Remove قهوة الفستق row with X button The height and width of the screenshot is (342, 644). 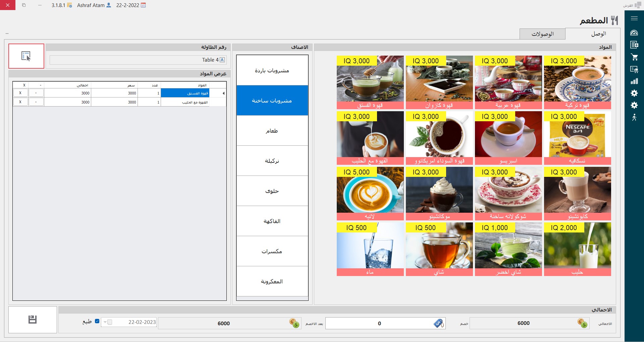click(x=20, y=93)
